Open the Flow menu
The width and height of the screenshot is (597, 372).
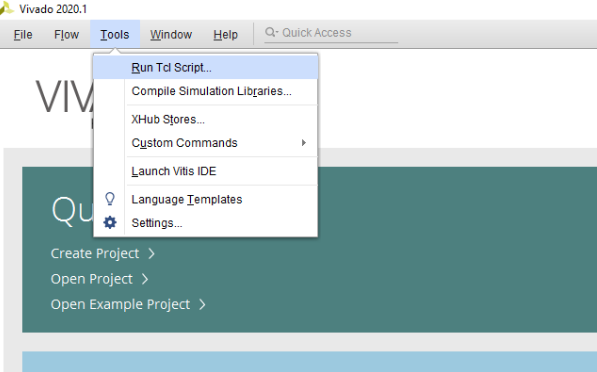pyautogui.click(x=66, y=35)
